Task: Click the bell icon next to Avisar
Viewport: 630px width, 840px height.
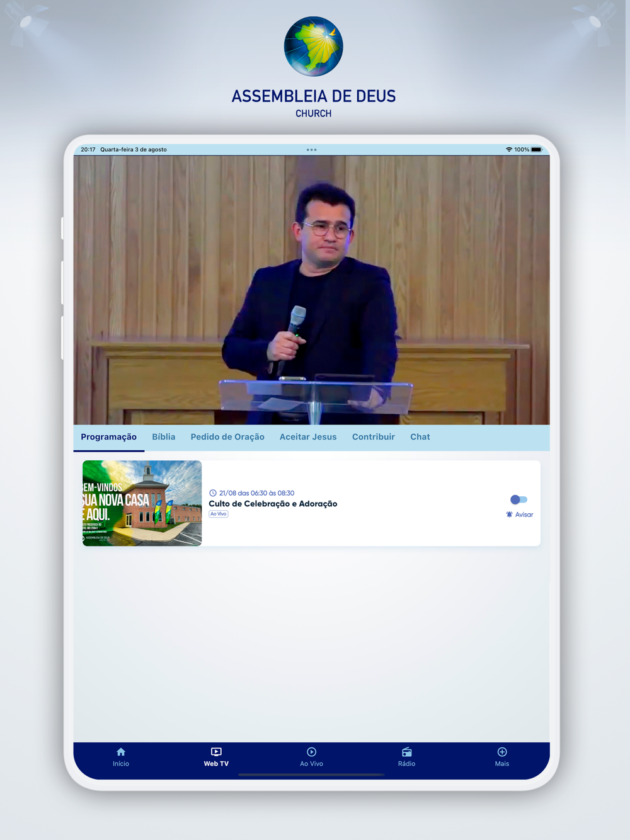Action: pyautogui.click(x=509, y=514)
